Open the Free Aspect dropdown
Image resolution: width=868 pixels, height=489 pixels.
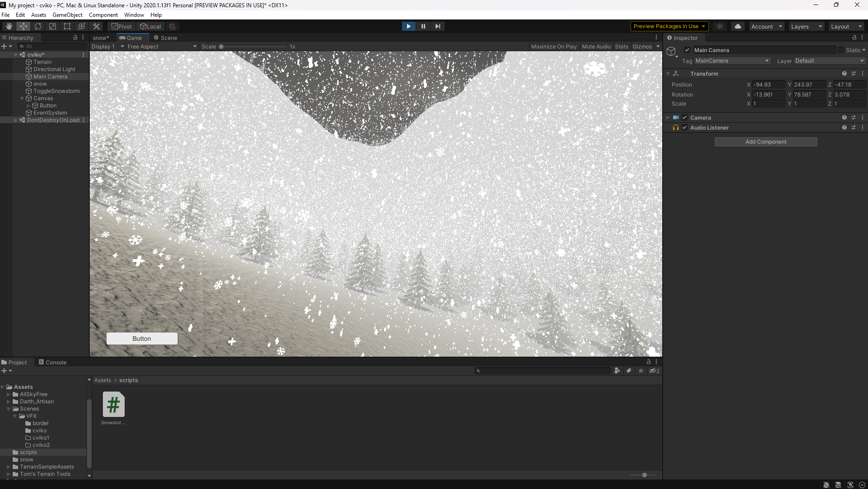tap(162, 46)
